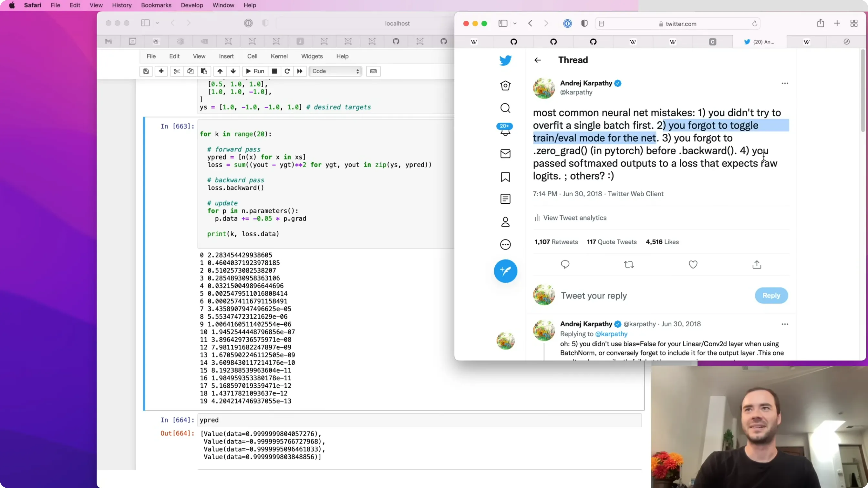Open Twitter Explore search icon in sidebar

[505, 108]
